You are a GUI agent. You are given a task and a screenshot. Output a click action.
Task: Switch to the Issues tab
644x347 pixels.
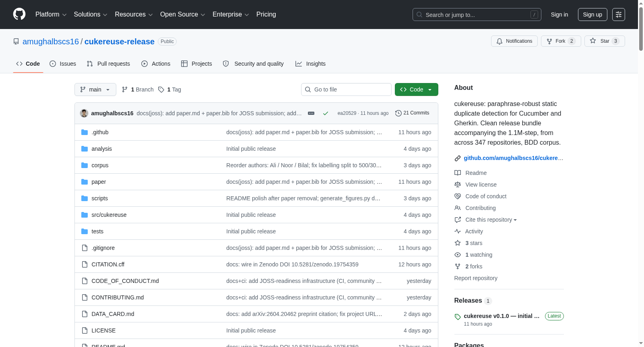63,64
